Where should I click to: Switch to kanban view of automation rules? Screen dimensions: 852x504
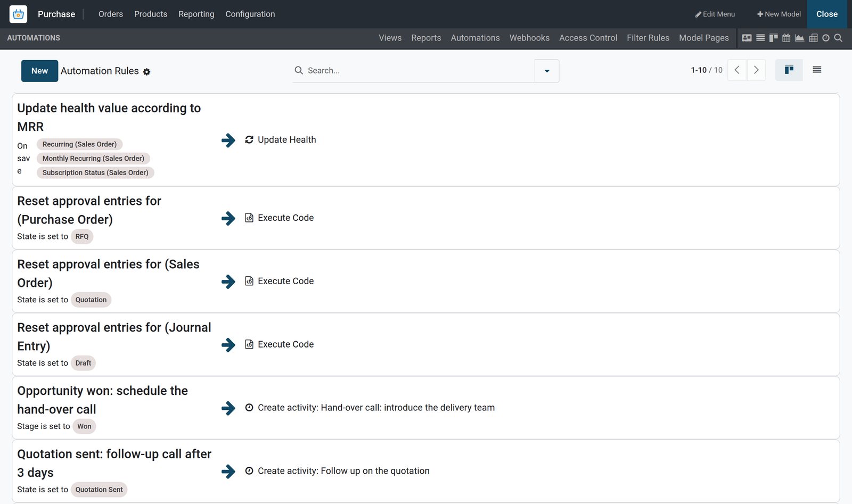click(x=789, y=70)
